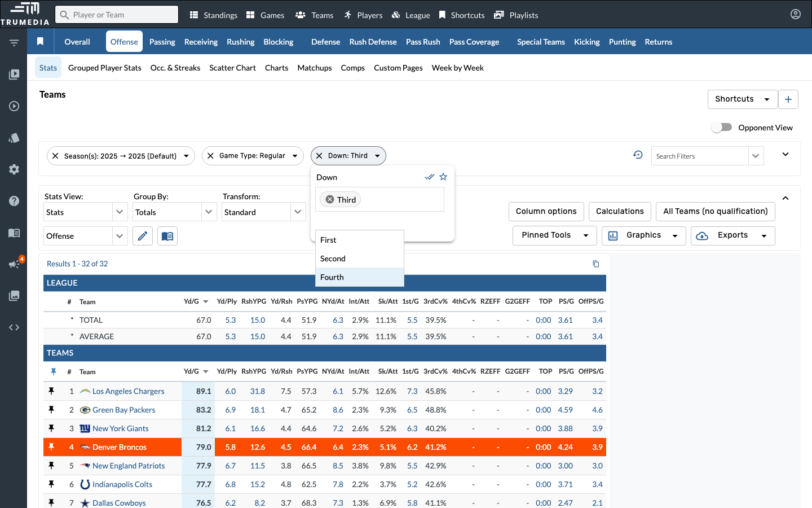
Task: Open the user account profile icon
Action: [x=796, y=15]
